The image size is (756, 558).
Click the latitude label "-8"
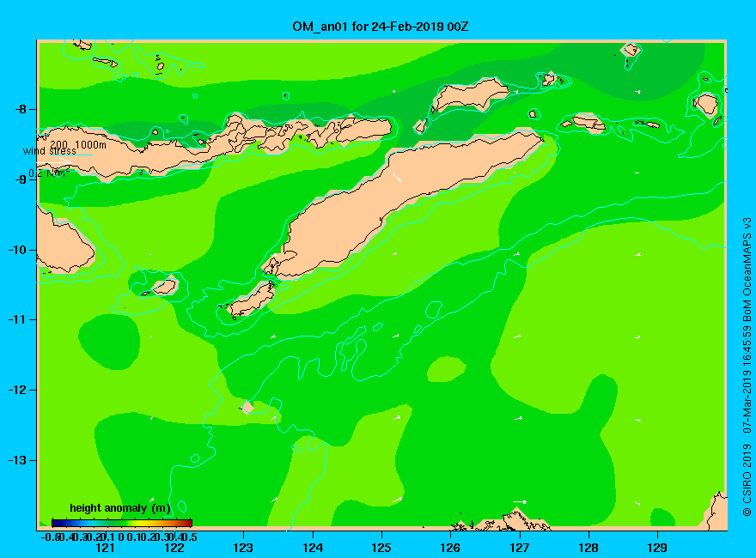click(20, 109)
